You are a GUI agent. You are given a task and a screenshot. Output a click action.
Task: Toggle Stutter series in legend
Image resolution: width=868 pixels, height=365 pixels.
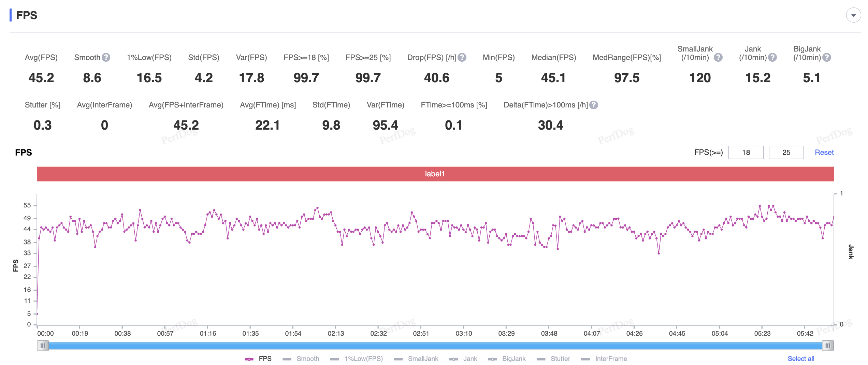(553, 359)
